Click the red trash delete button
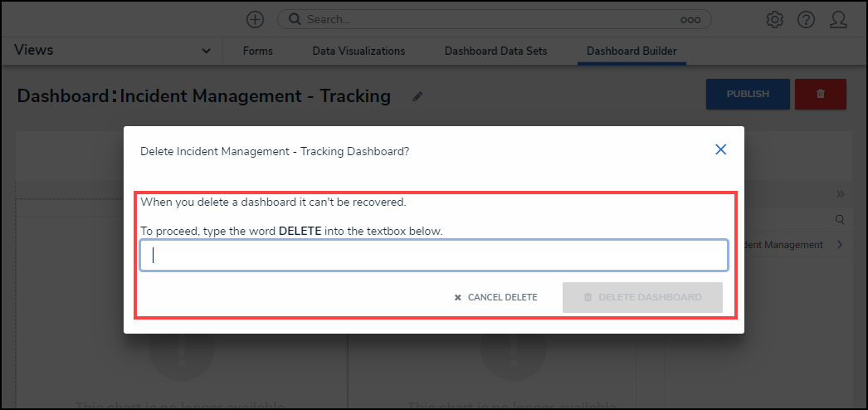Screen dimensions: 868x410 click(820, 94)
